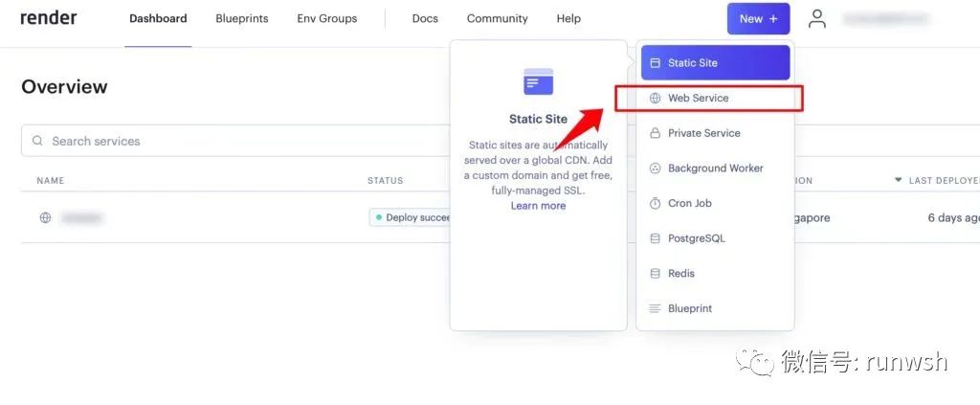Click the Blueprint lines icon
The image size is (980, 405).
click(655, 308)
